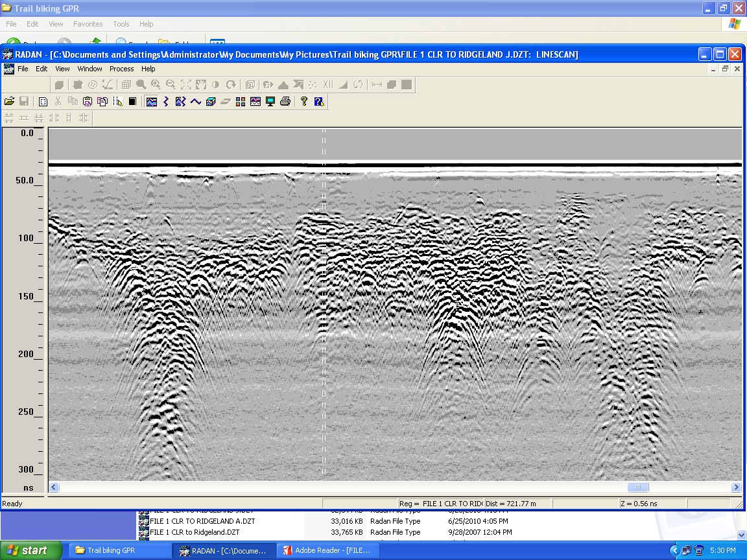The image size is (747, 560).
Task: Open the color table palette icon
Action: pyautogui.click(x=240, y=101)
